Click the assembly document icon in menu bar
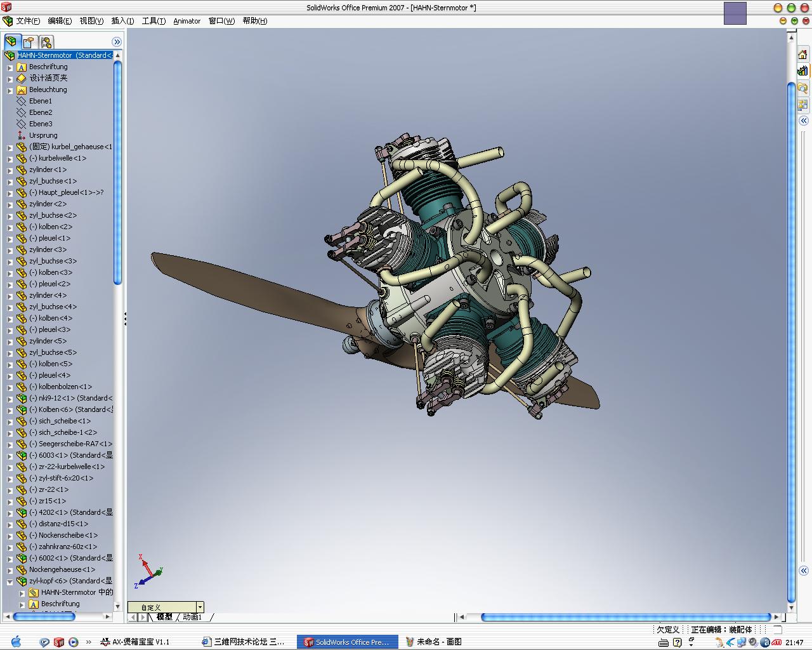 [x=8, y=21]
